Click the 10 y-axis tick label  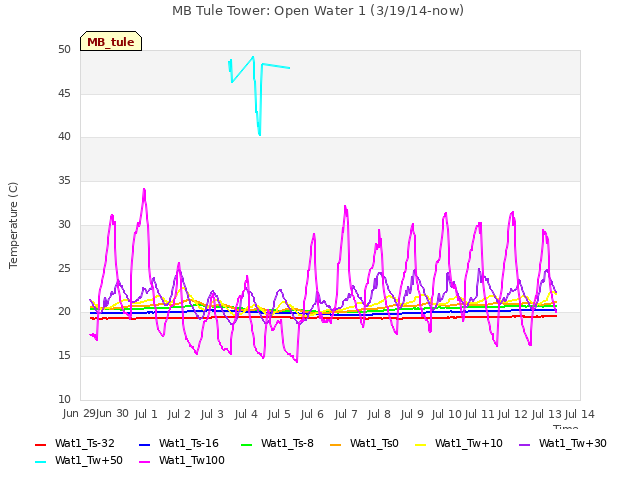click(64, 399)
